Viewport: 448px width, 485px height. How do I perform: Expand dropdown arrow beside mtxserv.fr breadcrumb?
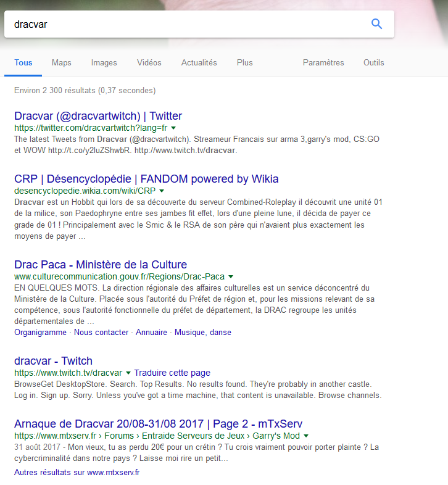tap(306, 436)
